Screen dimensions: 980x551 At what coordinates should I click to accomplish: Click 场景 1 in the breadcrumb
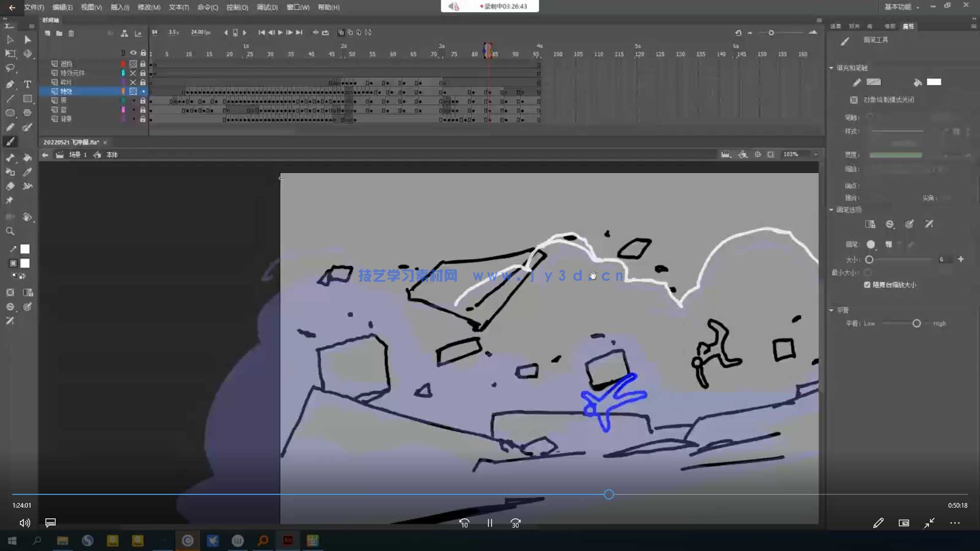click(x=78, y=155)
